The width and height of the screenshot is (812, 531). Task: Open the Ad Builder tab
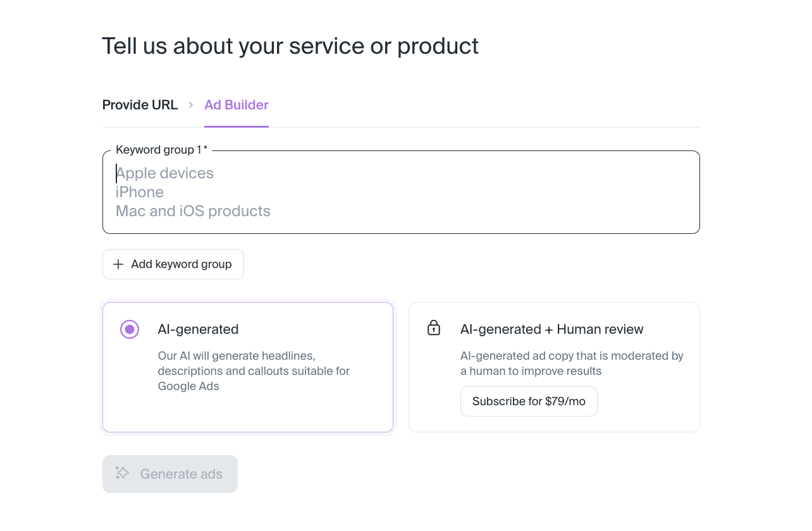tap(237, 105)
